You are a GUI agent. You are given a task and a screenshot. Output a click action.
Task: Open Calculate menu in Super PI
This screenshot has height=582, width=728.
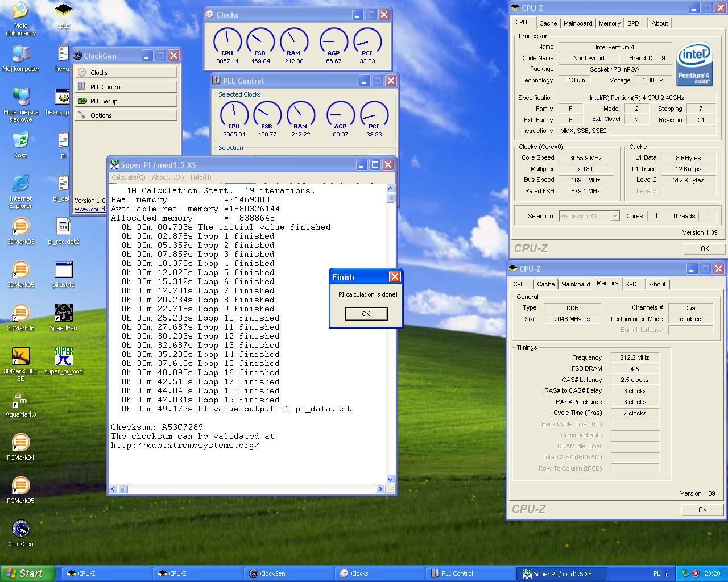tap(128, 177)
